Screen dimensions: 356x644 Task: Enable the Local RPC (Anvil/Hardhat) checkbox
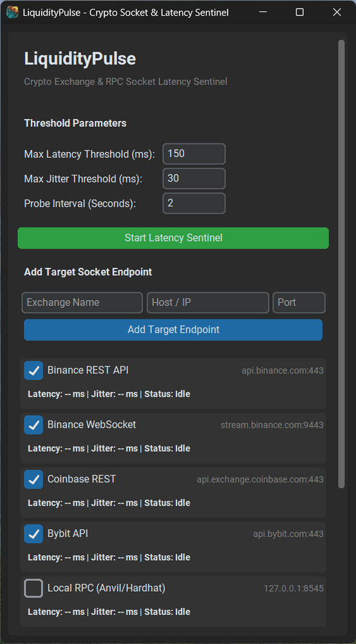(x=33, y=589)
